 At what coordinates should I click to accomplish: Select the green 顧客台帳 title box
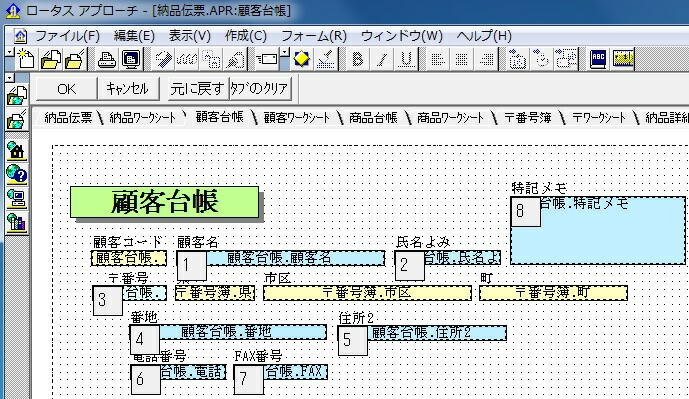tap(164, 202)
